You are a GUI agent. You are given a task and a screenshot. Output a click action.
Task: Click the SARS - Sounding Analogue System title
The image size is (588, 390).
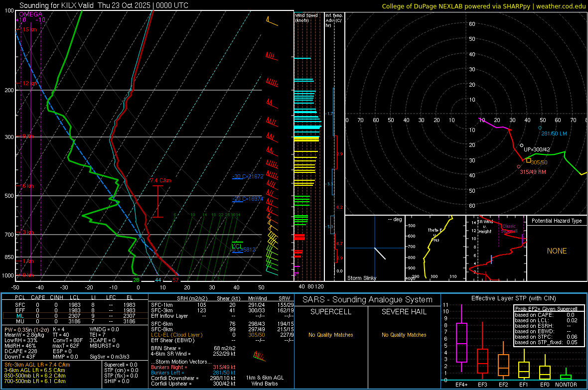(x=368, y=300)
